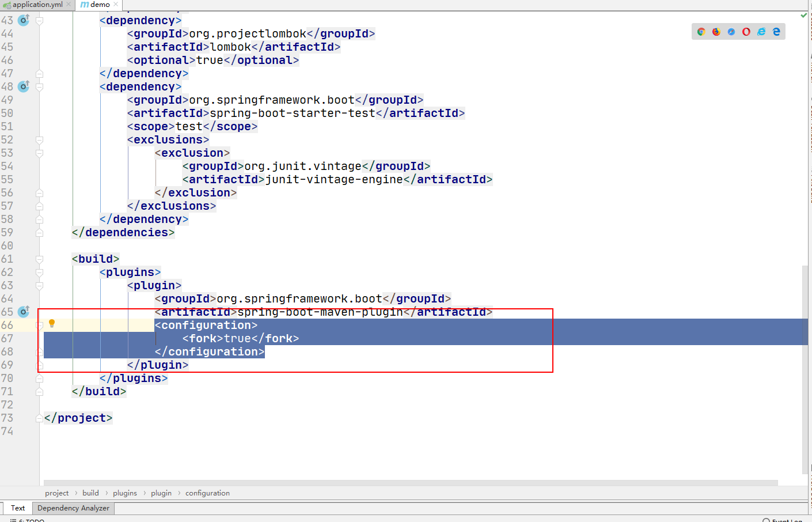Collapse the exclusions block on line 52
Screen dimensions: 812x522
tap(39, 139)
